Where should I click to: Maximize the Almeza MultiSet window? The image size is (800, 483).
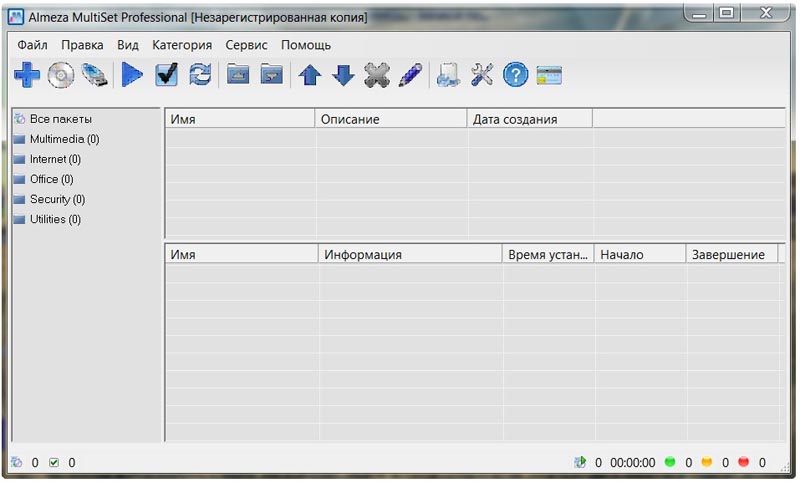[727, 13]
